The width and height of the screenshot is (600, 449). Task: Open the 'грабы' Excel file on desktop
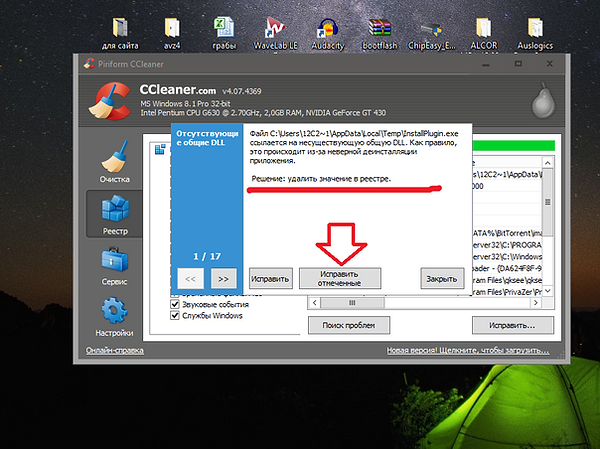(x=224, y=34)
